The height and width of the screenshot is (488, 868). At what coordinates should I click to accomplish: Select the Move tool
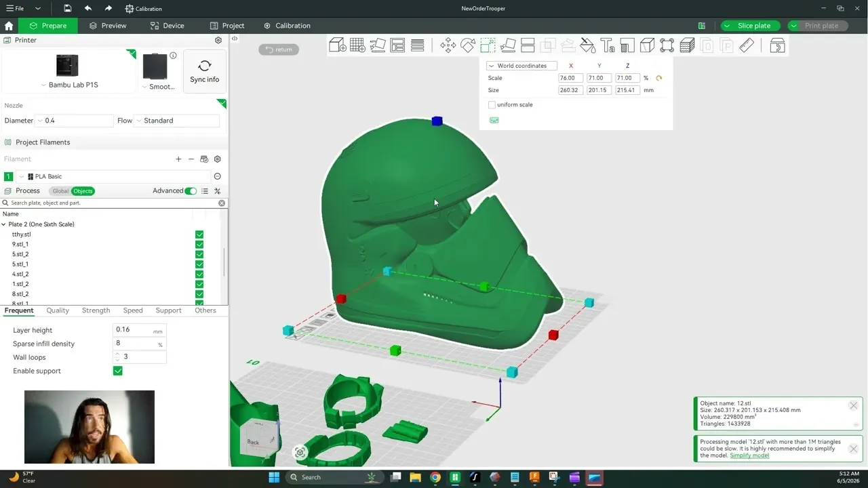point(448,45)
